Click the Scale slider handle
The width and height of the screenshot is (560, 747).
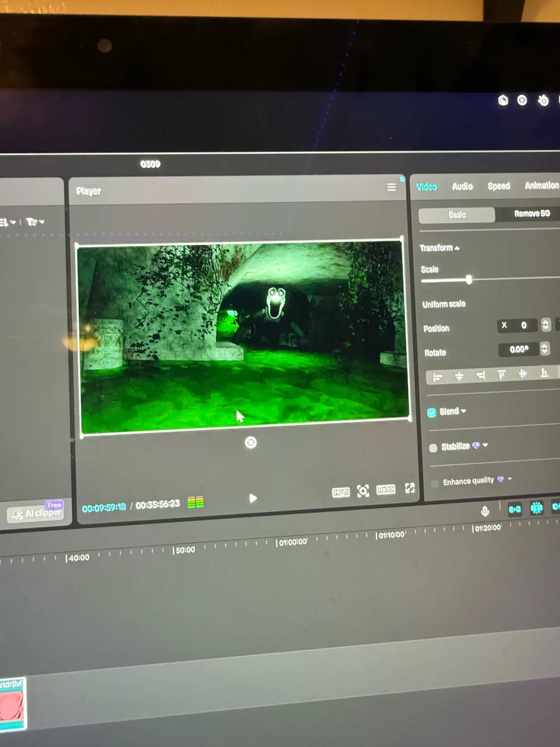469,280
